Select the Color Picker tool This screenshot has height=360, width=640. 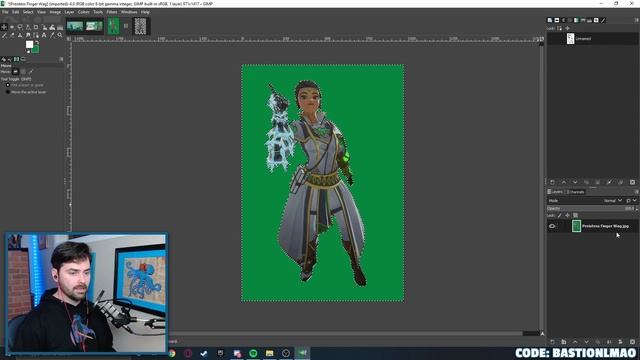[x=52, y=36]
